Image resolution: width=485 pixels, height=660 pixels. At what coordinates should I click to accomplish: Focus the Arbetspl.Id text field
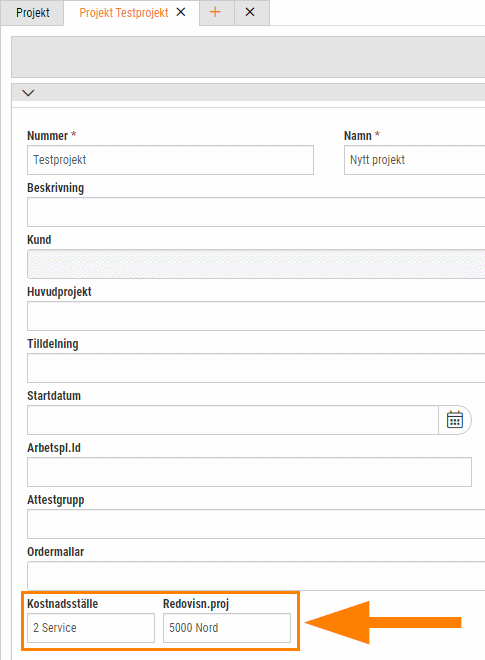point(249,472)
